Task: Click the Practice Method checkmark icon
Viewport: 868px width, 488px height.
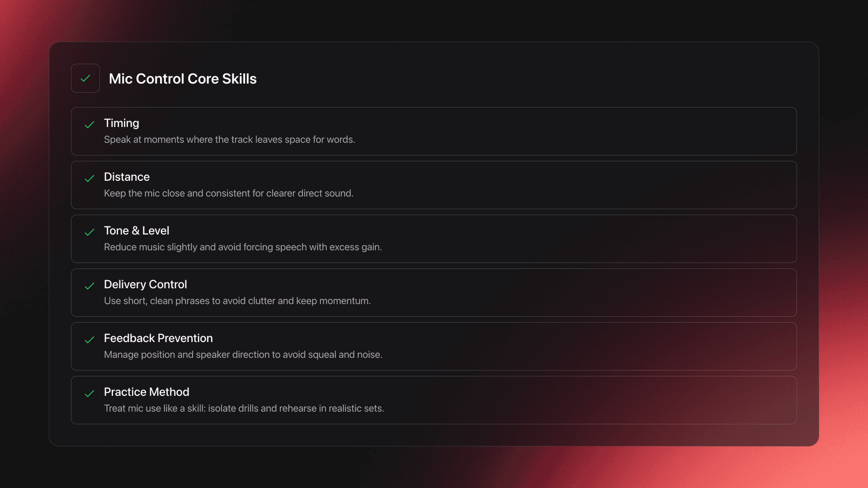Action: coord(90,394)
